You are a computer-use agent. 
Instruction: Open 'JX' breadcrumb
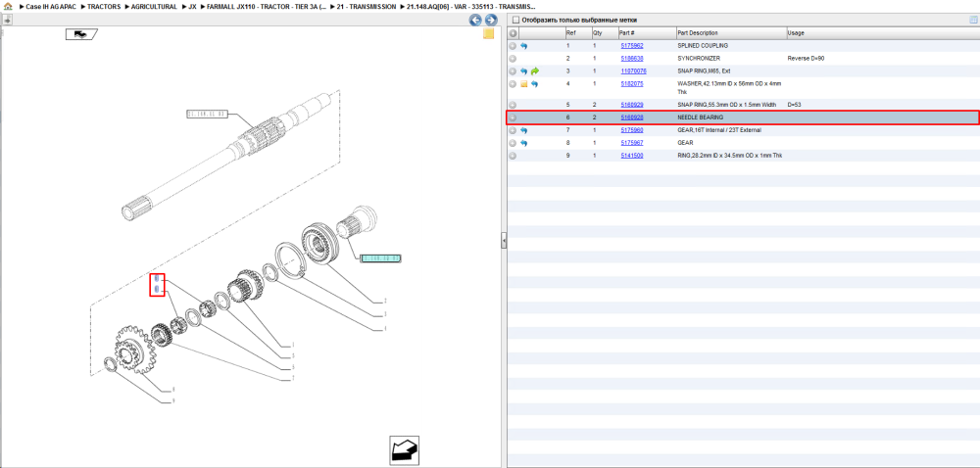pos(192,6)
